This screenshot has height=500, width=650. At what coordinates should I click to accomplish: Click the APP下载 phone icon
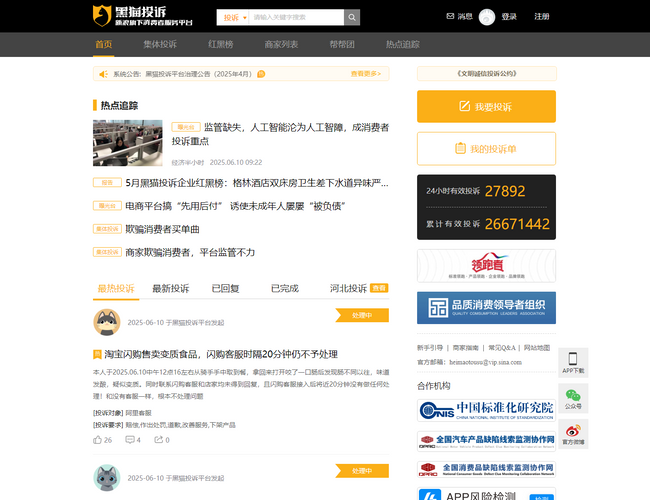point(572,360)
